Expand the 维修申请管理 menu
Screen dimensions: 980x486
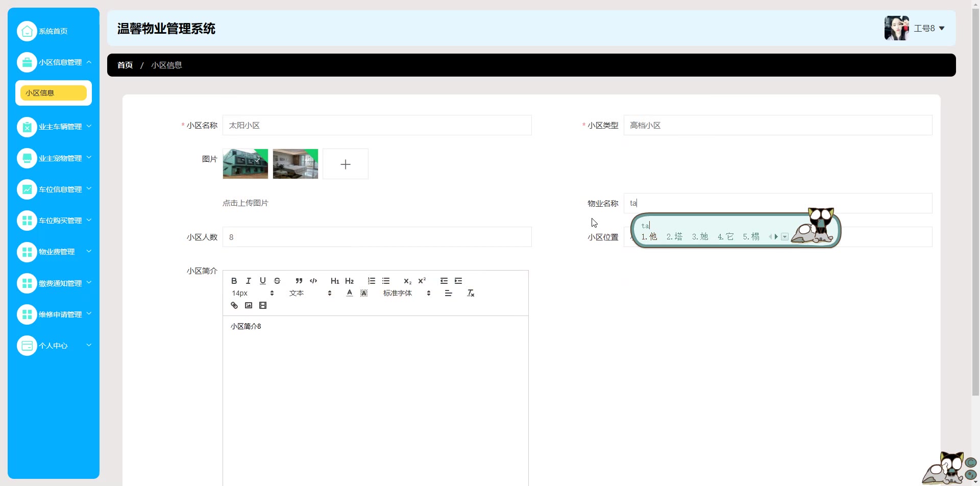click(54, 314)
